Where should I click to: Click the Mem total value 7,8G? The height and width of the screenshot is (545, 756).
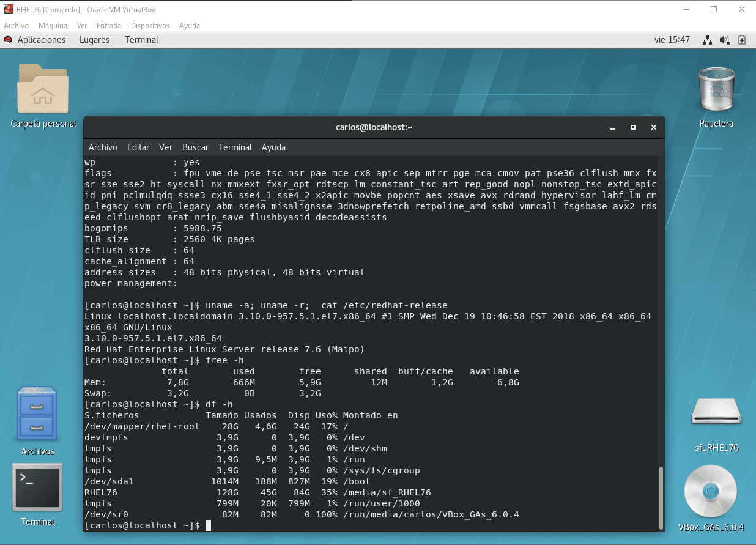tap(177, 382)
